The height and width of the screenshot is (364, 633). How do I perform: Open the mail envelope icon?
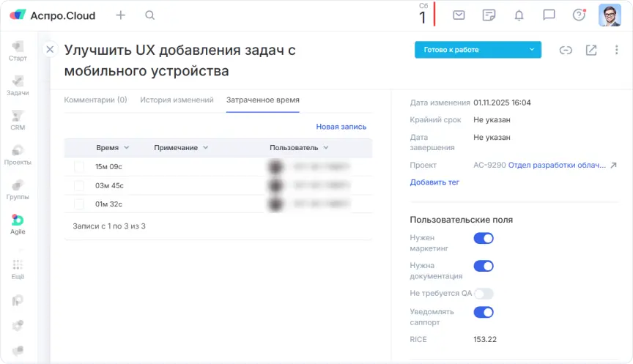tap(459, 15)
